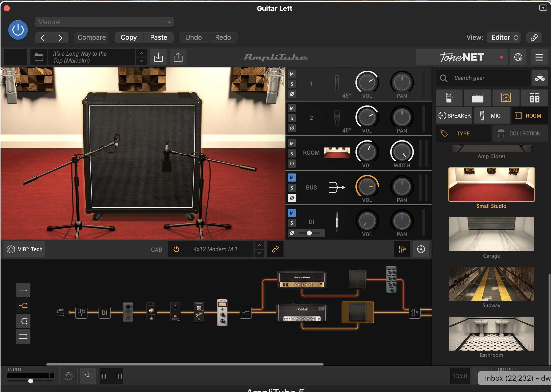Open the cab mixer faders icon
551x392 pixels.
pyautogui.click(x=402, y=249)
